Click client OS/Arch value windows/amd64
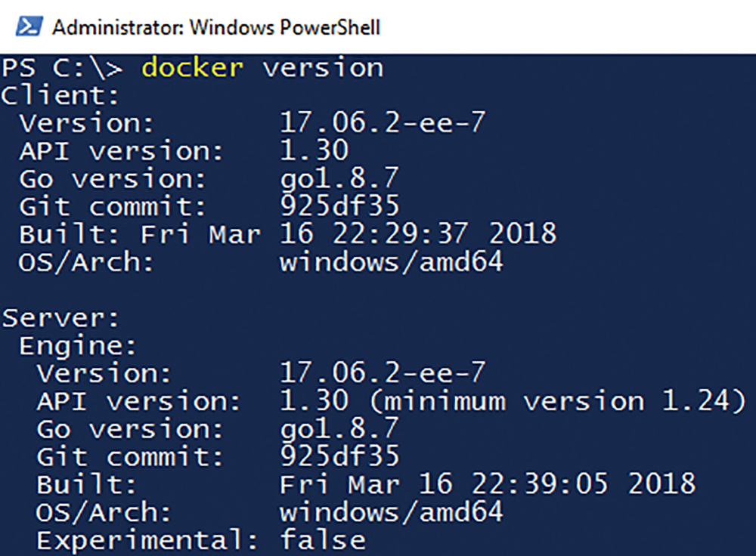The image size is (756, 556). [x=391, y=262]
